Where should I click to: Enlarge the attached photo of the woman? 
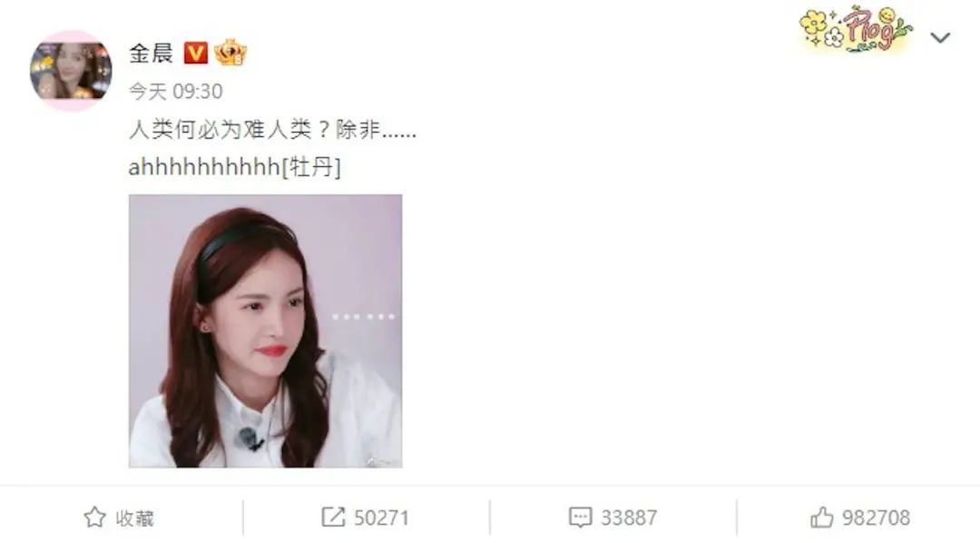266,331
